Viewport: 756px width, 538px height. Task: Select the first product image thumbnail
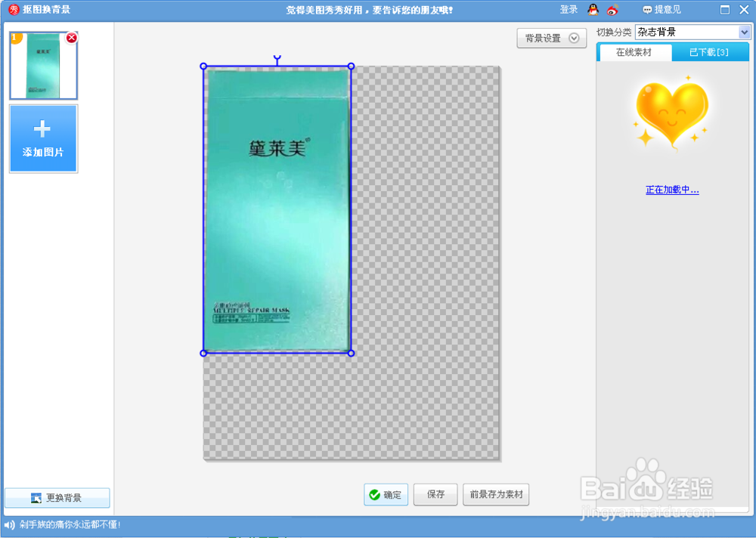point(43,66)
